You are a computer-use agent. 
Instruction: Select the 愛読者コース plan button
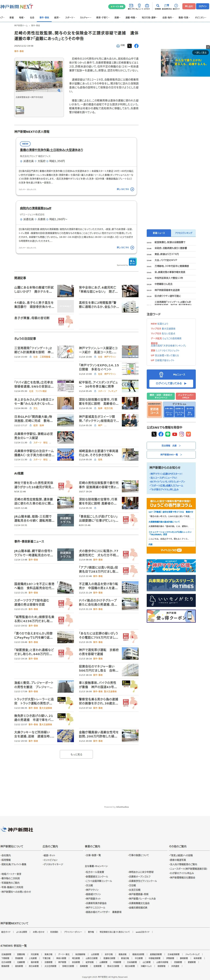point(154,411)
